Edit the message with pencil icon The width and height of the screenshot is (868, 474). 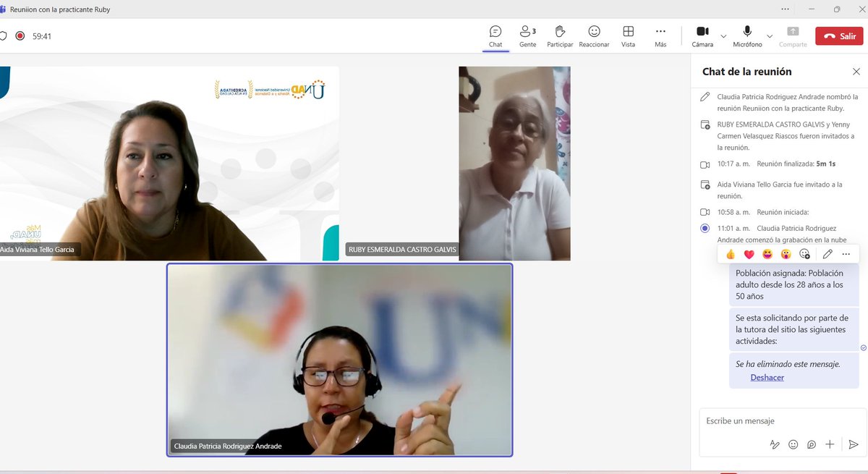827,254
